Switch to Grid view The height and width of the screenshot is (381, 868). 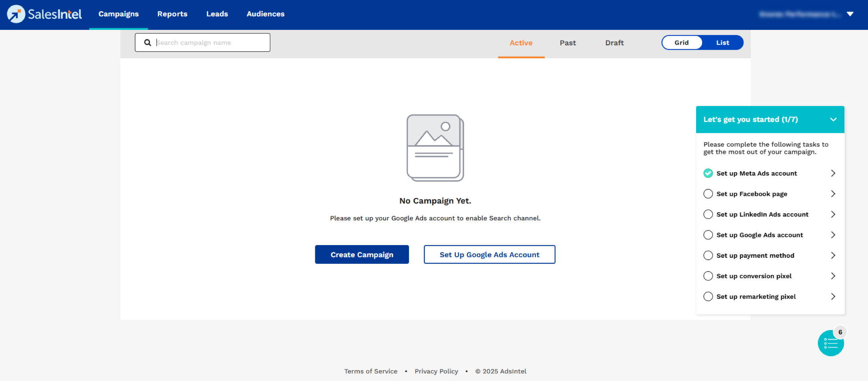pyautogui.click(x=682, y=43)
